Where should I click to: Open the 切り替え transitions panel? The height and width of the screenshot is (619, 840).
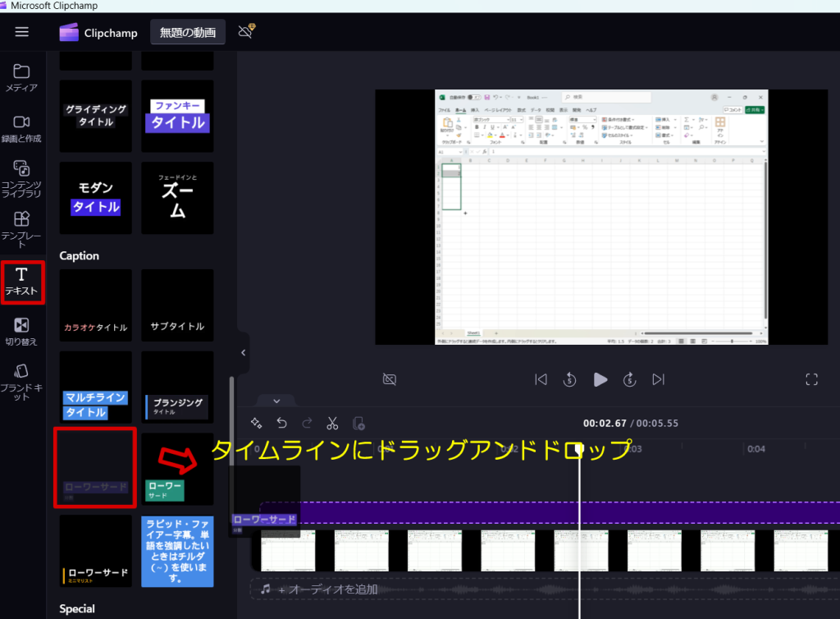(x=22, y=332)
